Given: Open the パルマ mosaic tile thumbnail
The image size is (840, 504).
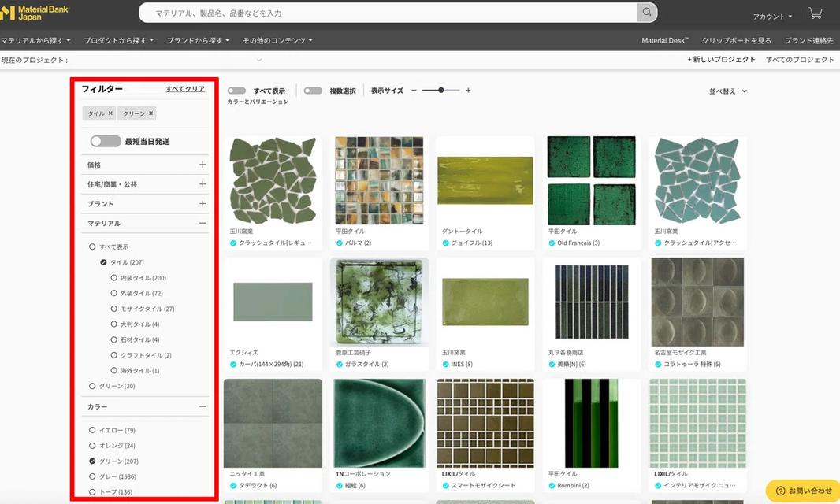Looking at the screenshot, I should point(379,180).
